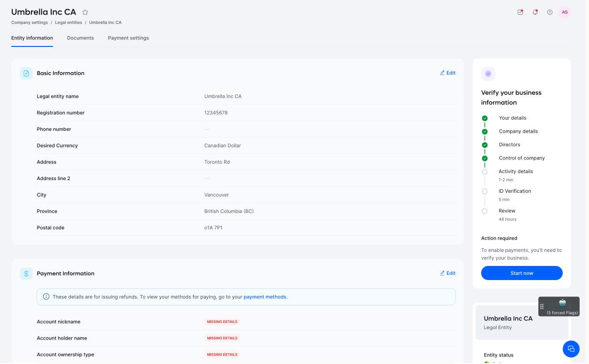Click the Control of company checkmark

(484, 159)
